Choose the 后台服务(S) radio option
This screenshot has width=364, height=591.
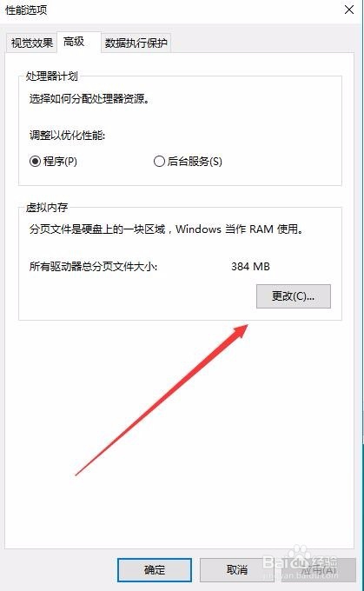188,162
